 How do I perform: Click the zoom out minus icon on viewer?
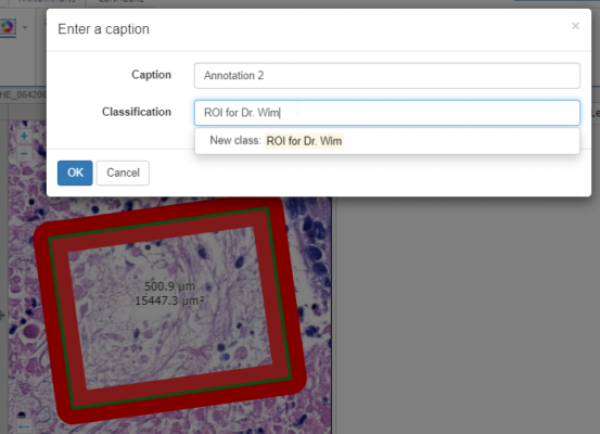[x=24, y=153]
